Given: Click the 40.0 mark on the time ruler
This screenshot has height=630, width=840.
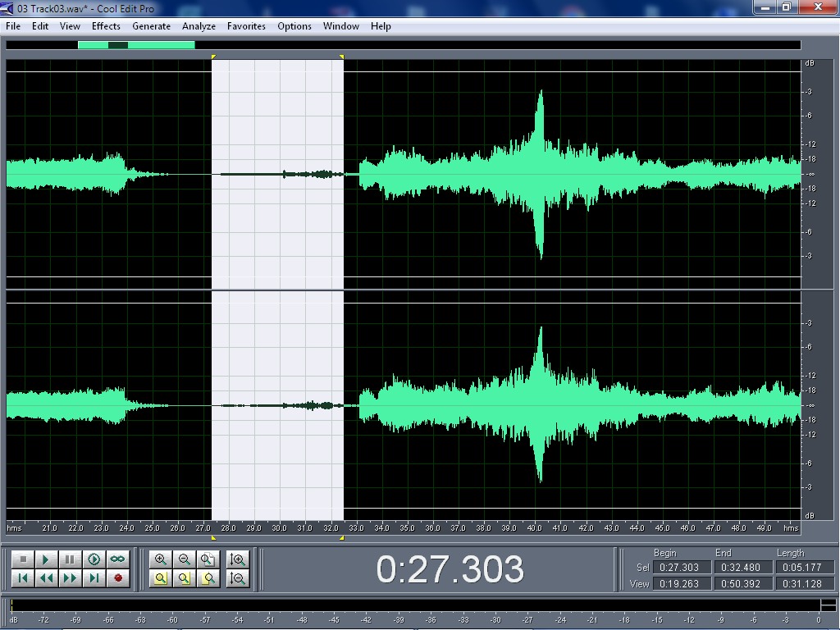Looking at the screenshot, I should [x=534, y=527].
